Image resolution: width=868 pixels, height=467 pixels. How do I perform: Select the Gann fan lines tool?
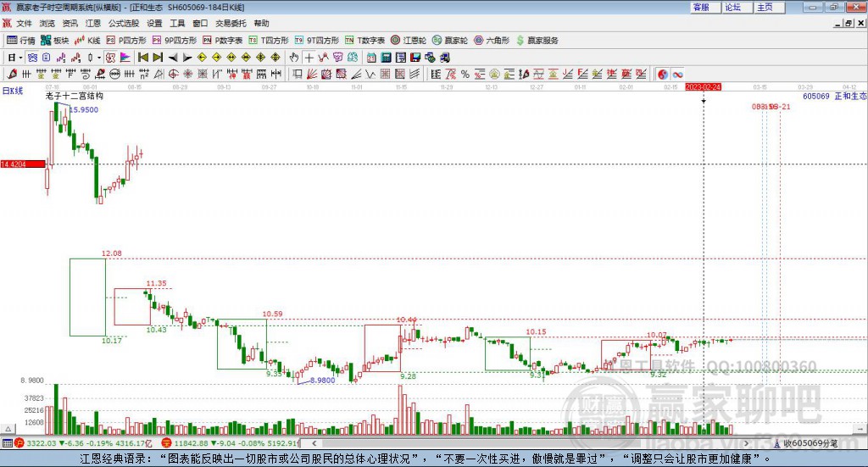[x=312, y=74]
